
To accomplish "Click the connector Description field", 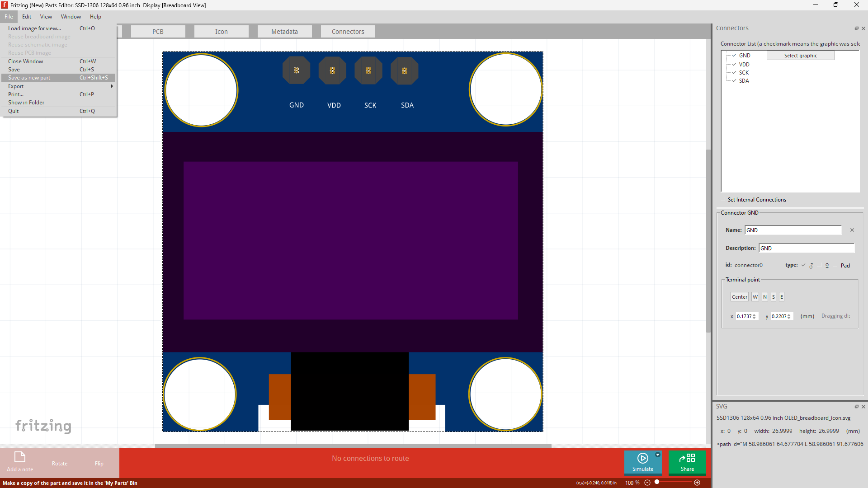I will (x=807, y=248).
